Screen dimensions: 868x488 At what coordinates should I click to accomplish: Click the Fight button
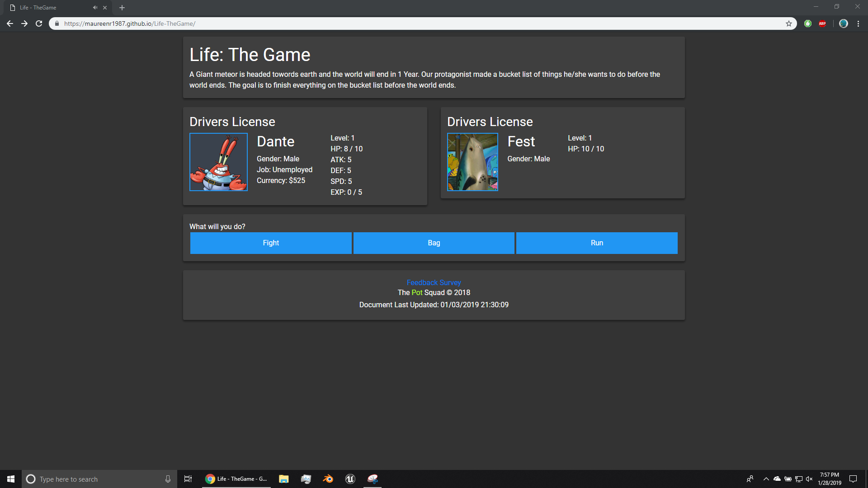tap(271, 243)
